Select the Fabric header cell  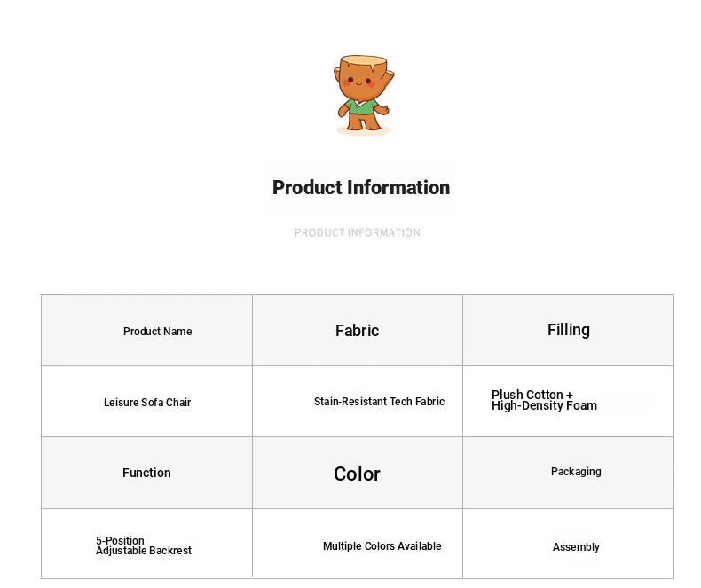[357, 331]
